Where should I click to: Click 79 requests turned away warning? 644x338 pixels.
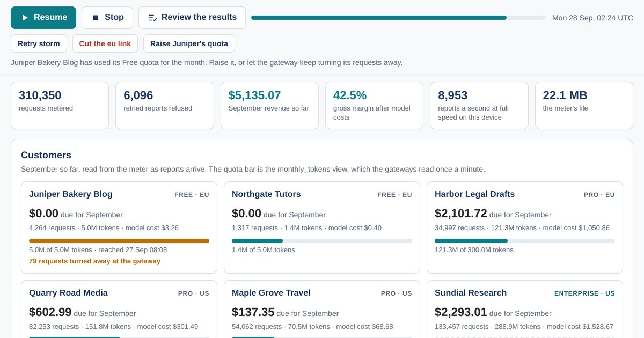[94, 261]
